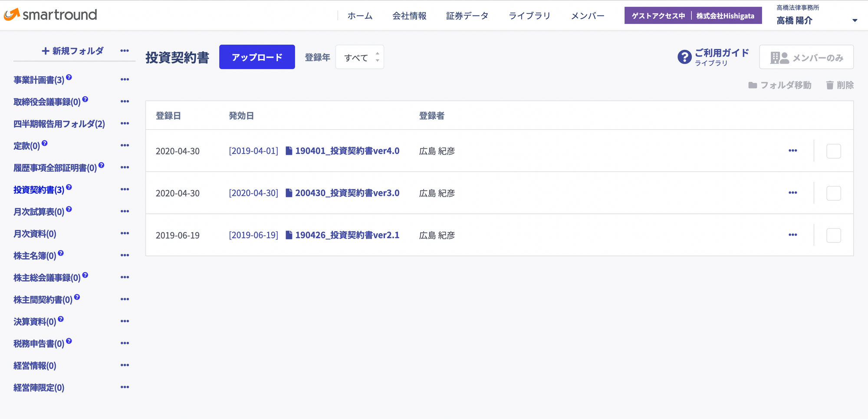Screen dimensions: 868x419
Task: Open options menu for 四半期報告用フォルダ
Action: click(x=125, y=123)
